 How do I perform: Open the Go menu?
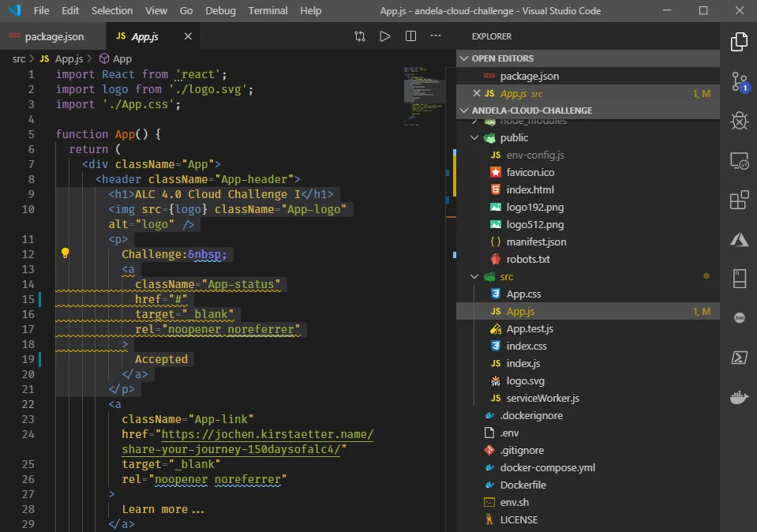click(186, 10)
